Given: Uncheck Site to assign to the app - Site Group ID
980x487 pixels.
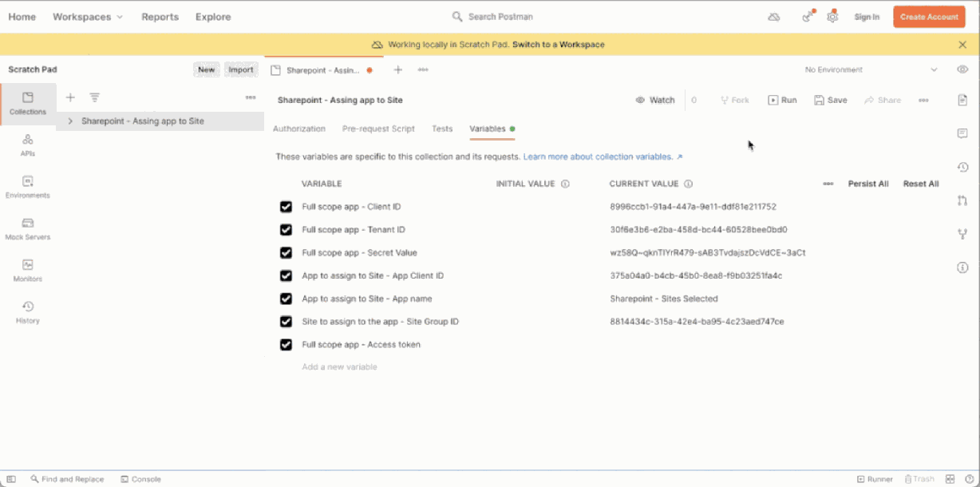Looking at the screenshot, I should click(286, 322).
